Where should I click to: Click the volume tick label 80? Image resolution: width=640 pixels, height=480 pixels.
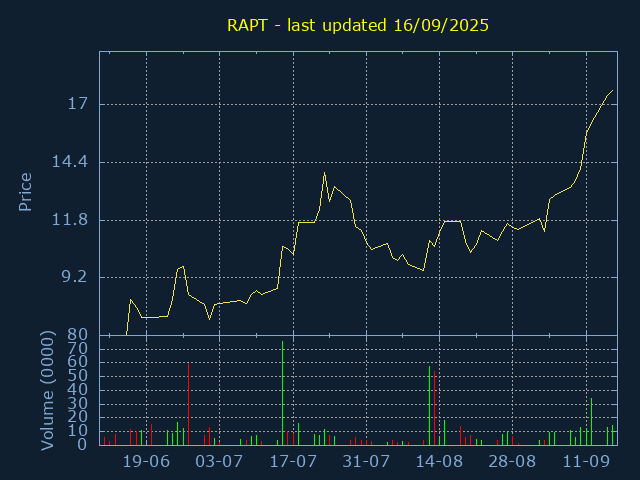point(78,335)
